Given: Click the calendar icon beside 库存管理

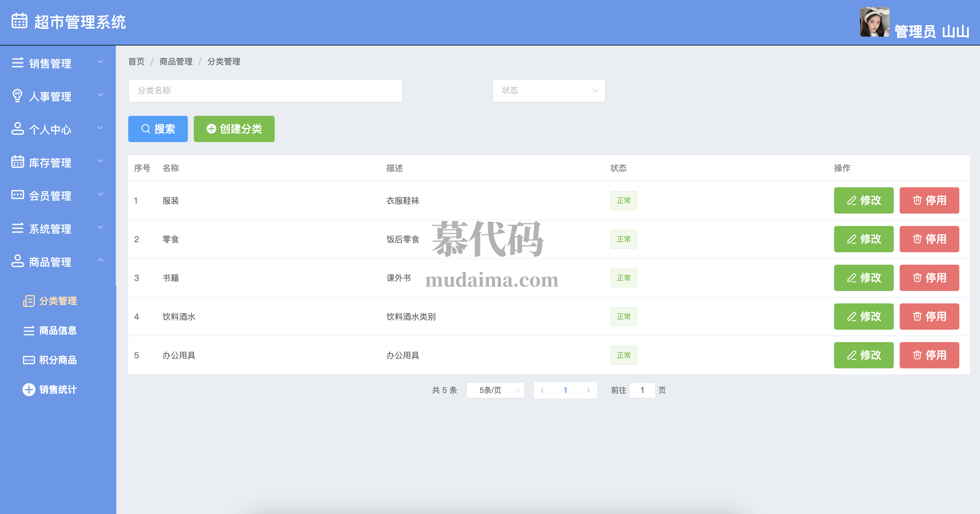Looking at the screenshot, I should point(17,162).
